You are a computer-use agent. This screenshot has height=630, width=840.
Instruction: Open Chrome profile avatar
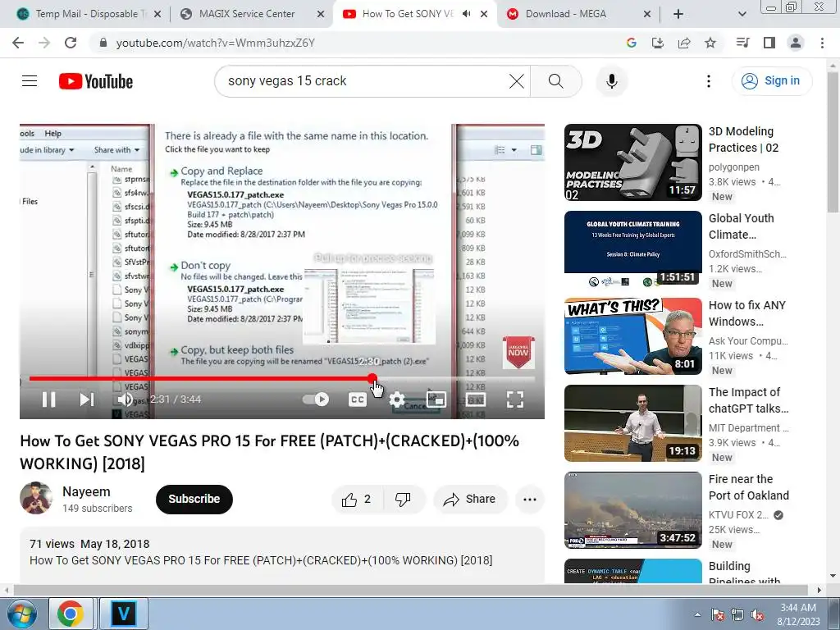click(796, 43)
